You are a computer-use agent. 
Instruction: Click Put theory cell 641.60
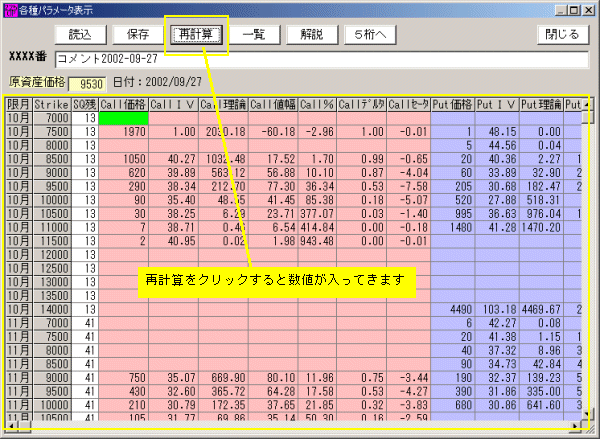click(x=541, y=405)
